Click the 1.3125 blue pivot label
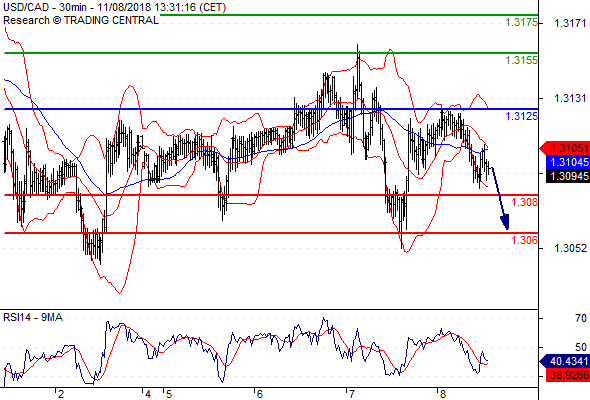 [x=521, y=116]
